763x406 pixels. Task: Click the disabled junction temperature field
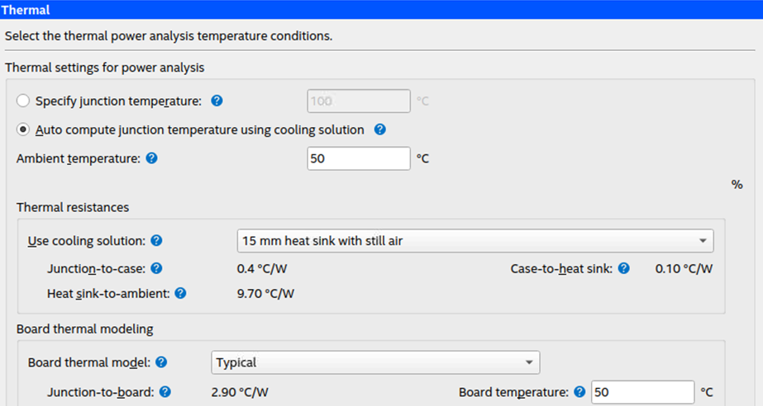pyautogui.click(x=359, y=101)
